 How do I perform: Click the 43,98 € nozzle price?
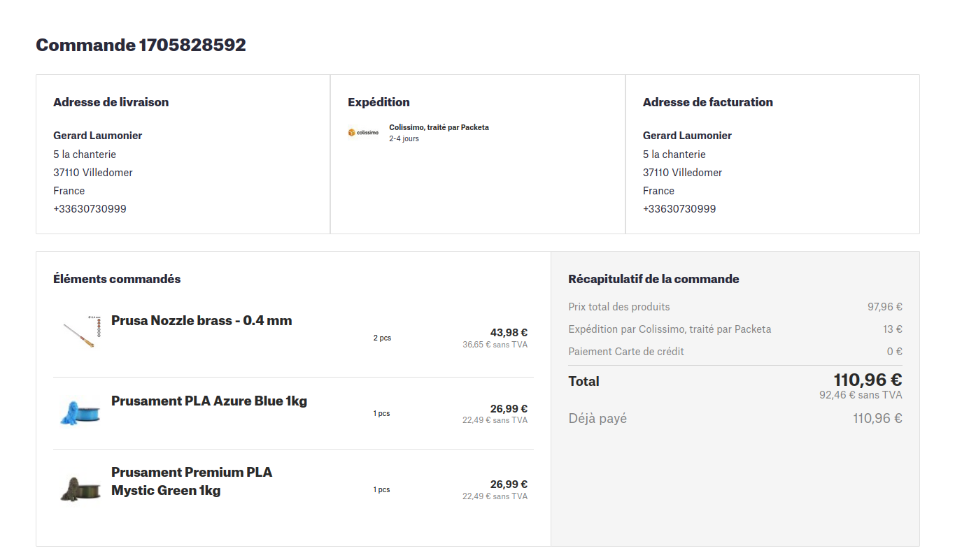pyautogui.click(x=509, y=333)
